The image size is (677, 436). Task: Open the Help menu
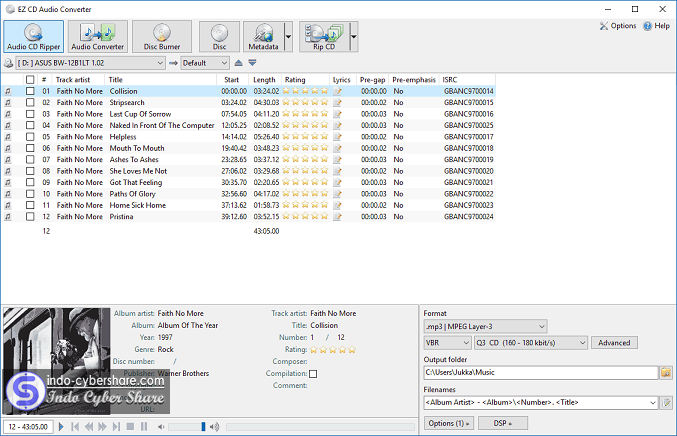pyautogui.click(x=657, y=26)
